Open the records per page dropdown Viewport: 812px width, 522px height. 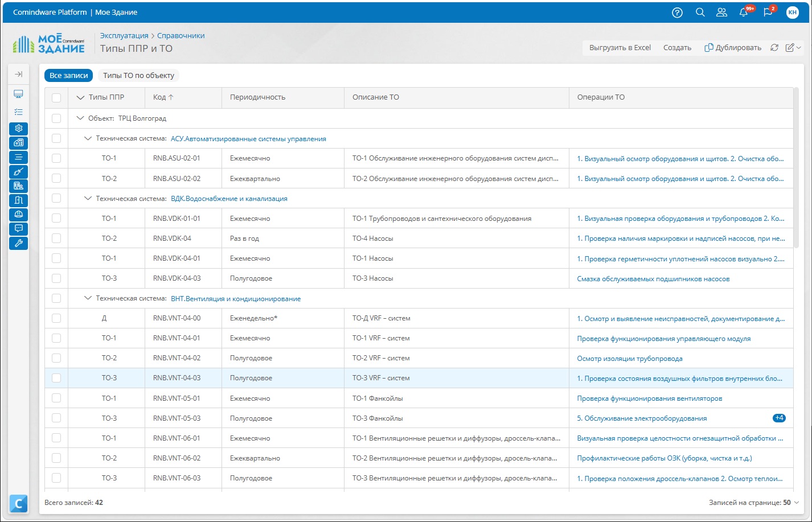coord(754,503)
